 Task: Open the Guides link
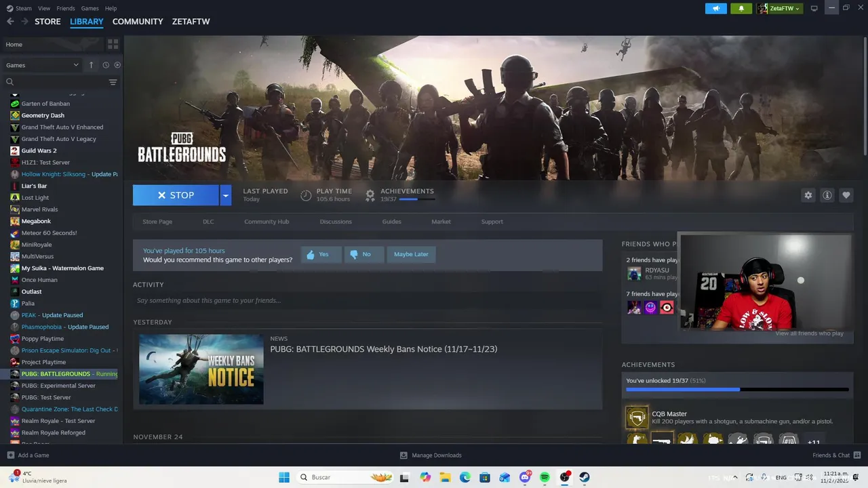click(391, 222)
